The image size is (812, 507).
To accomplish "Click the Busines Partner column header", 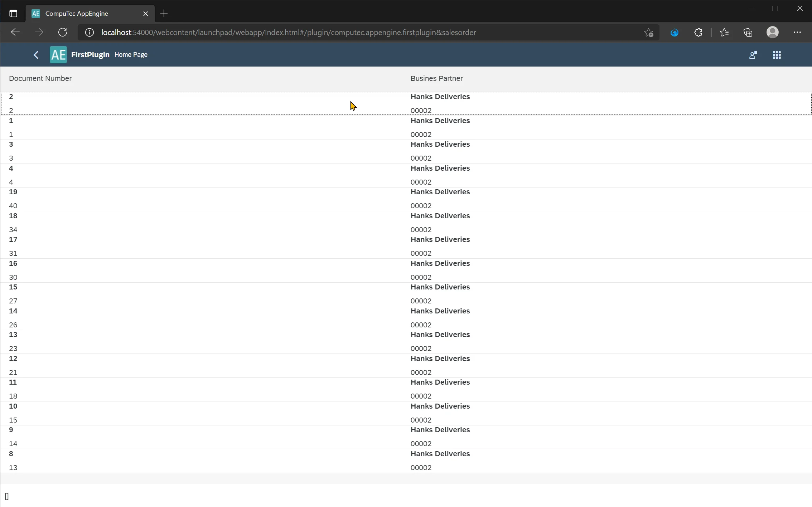I will 436,78.
